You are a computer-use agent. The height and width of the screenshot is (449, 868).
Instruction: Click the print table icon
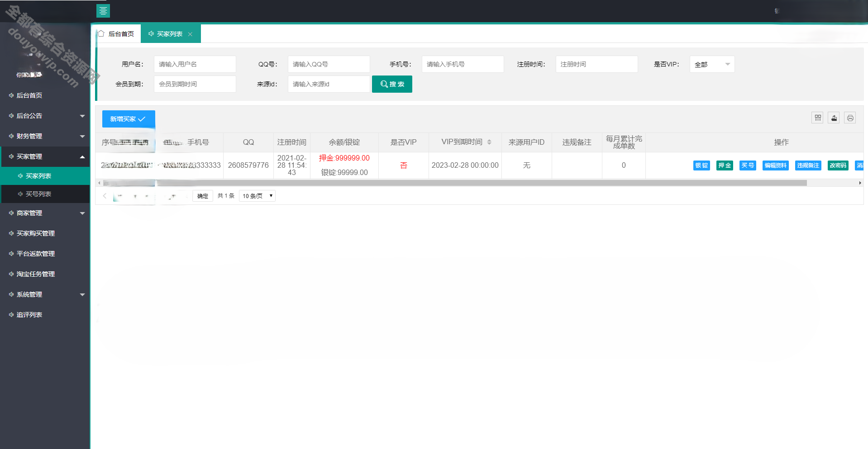[x=850, y=118]
